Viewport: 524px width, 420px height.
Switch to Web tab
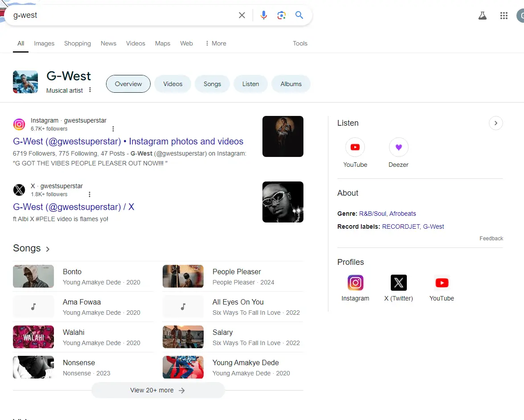pyautogui.click(x=186, y=44)
